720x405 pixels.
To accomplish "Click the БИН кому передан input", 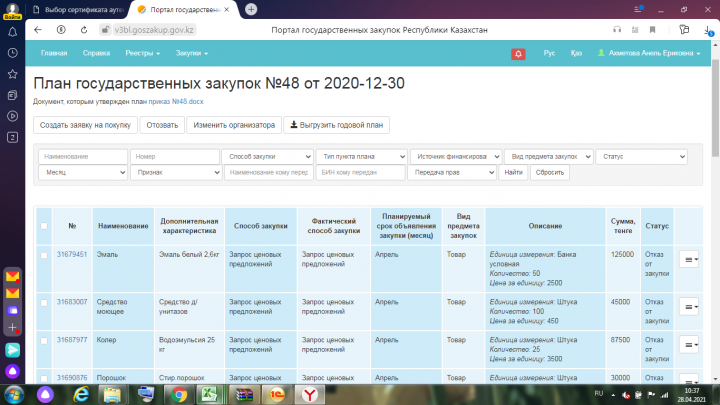I will click(360, 172).
